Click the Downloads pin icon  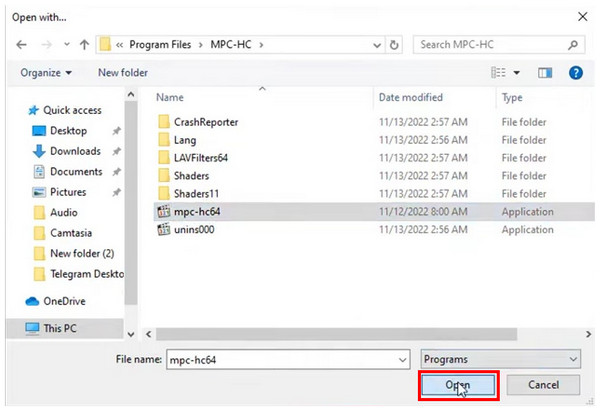(116, 152)
